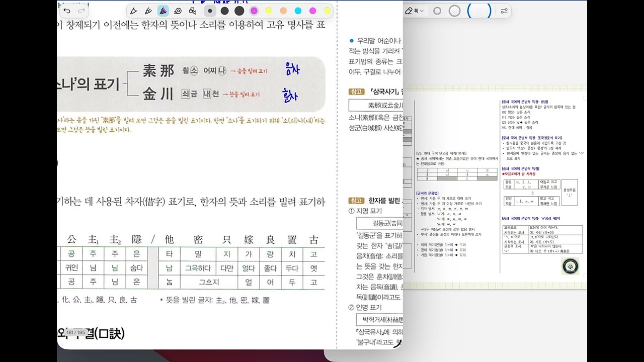
Task: Select the highlighter tool
Action: click(163, 11)
